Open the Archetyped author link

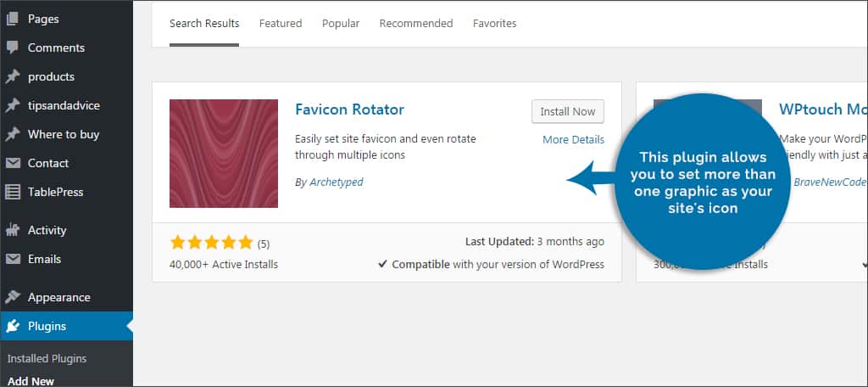coord(337,182)
